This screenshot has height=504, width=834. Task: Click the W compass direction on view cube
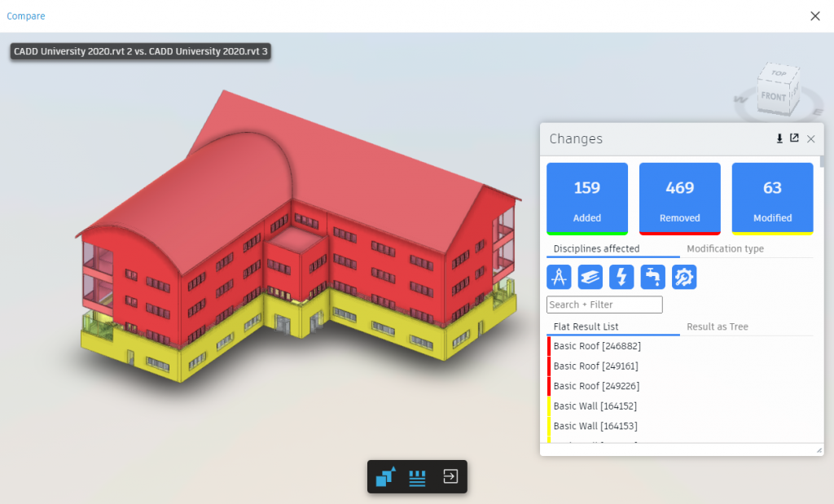(740, 99)
